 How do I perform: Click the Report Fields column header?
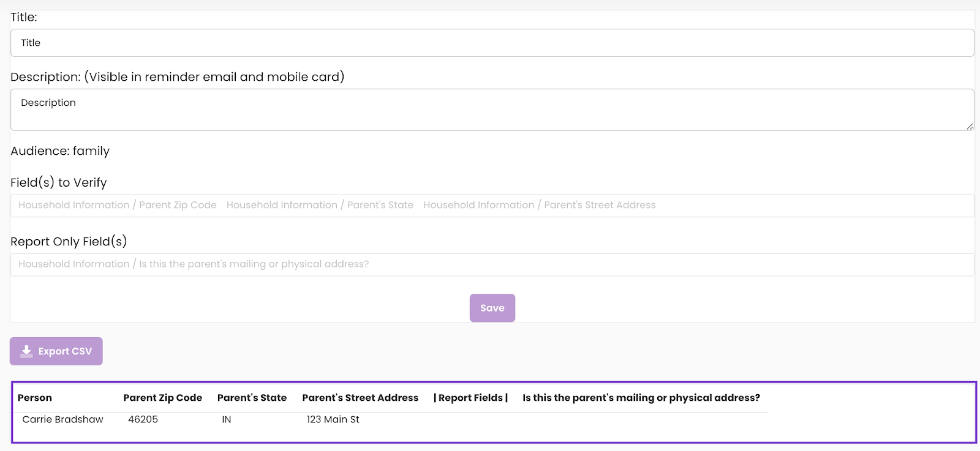(471, 398)
